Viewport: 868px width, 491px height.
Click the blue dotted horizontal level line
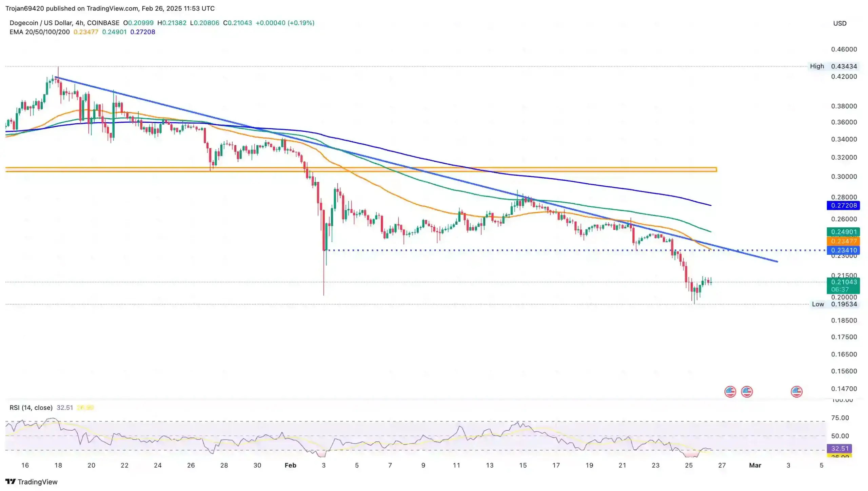tap(576, 250)
